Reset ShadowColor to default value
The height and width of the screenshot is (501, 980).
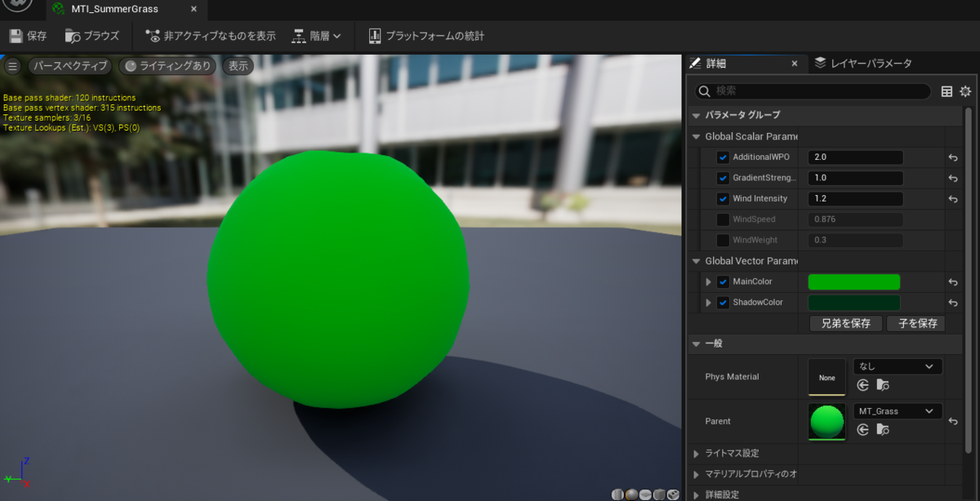pyautogui.click(x=953, y=303)
